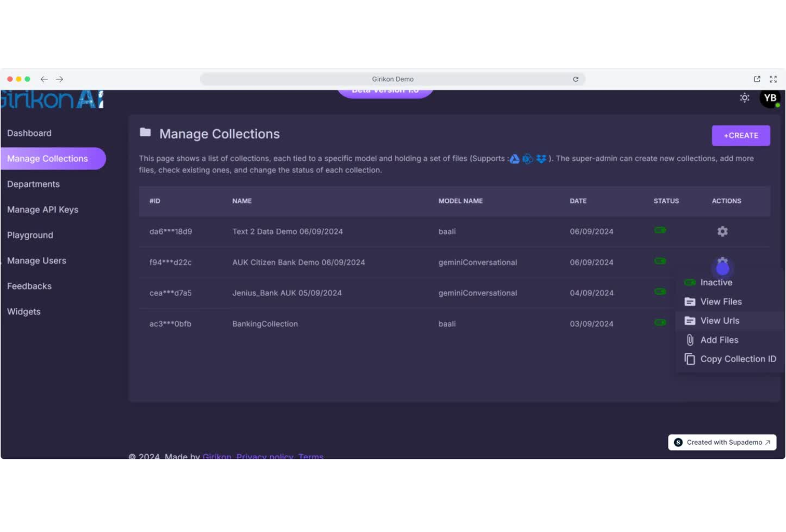This screenshot has width=786, height=532.
Task: Select View Files from actions menu
Action: click(x=731, y=302)
